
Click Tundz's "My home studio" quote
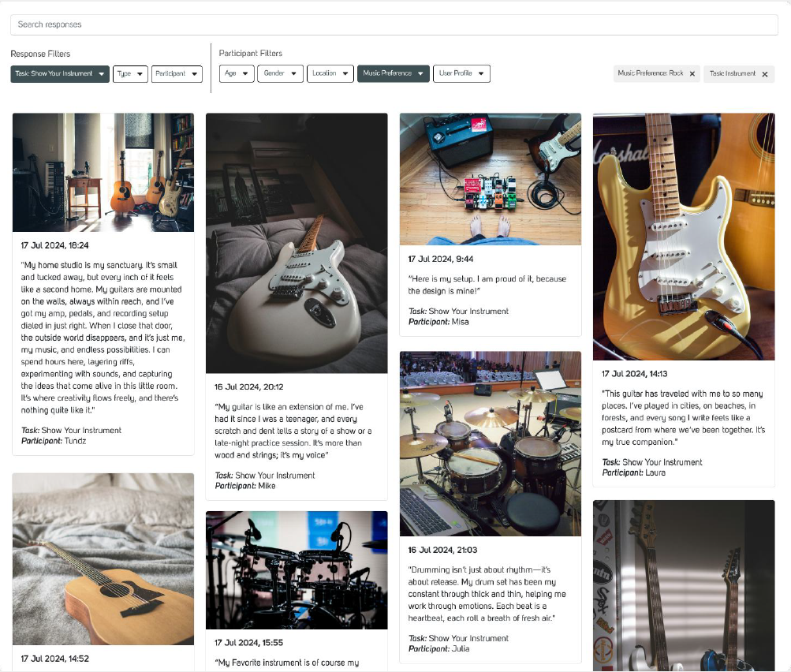point(103,338)
